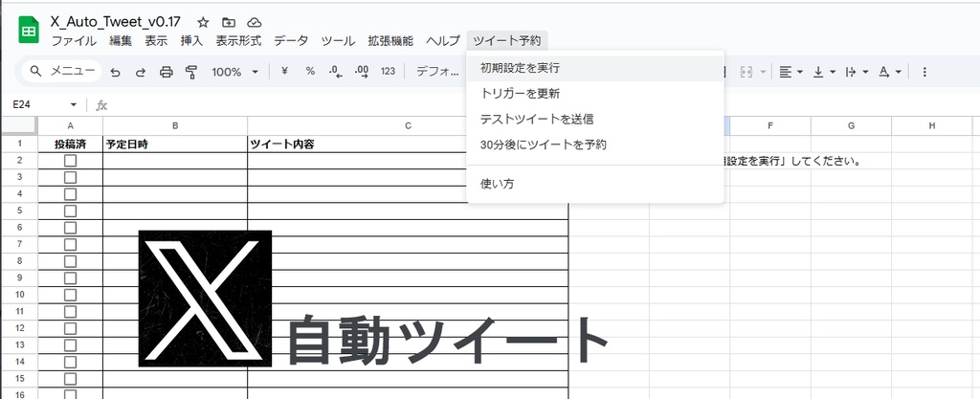Open the 100% zoom dropdown
This screenshot has width=980, height=399.
(235, 72)
